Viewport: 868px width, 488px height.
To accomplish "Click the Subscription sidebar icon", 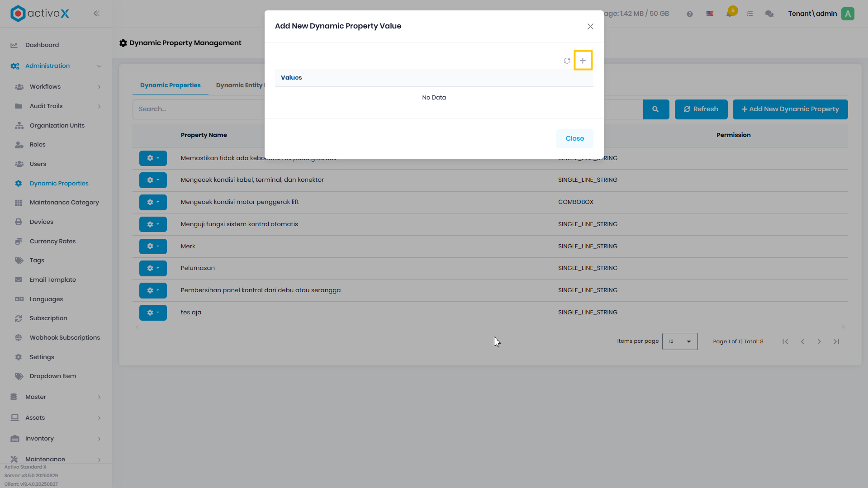I will 19,318.
